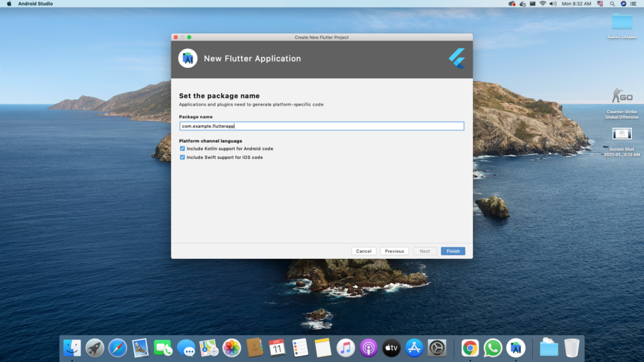Click the 'Create New Flutter Project' title bar

click(321, 37)
